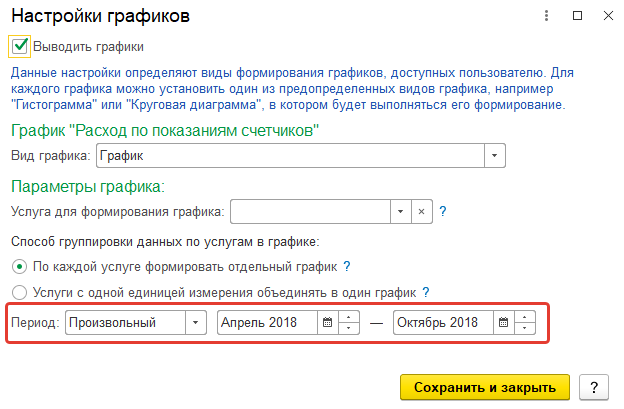Click into the Вид графика field
Viewport: 624px width, 409px height.
[291, 156]
